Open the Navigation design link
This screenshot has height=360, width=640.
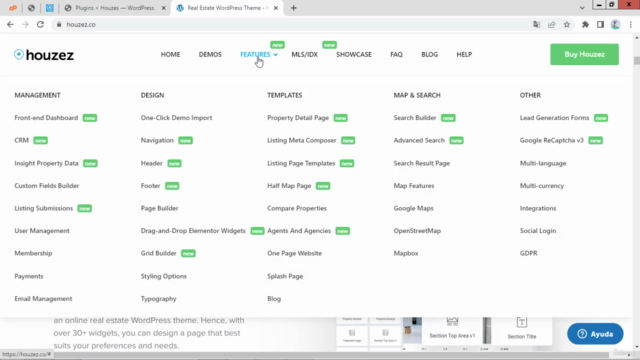[157, 140]
